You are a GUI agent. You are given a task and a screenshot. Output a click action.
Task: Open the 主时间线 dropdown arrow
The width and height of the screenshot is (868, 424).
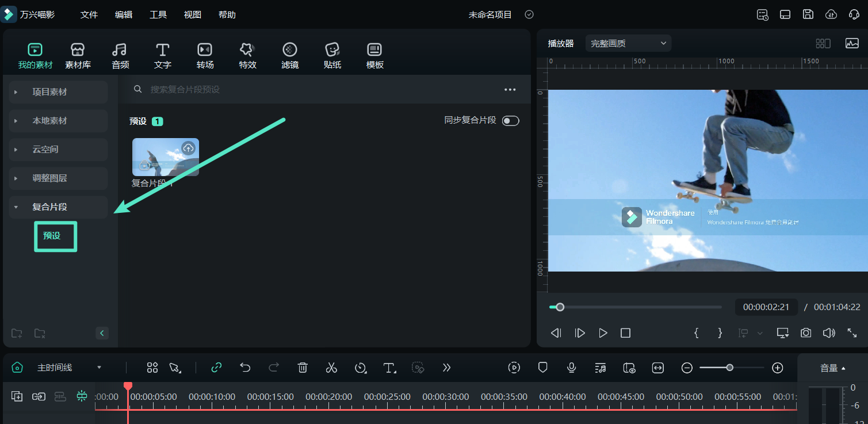[x=99, y=367]
